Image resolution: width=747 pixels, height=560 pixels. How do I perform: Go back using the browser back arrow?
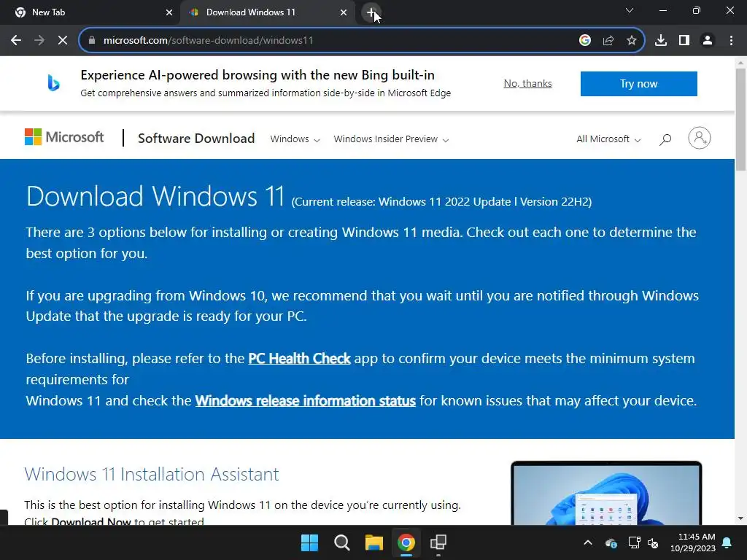tap(16, 41)
